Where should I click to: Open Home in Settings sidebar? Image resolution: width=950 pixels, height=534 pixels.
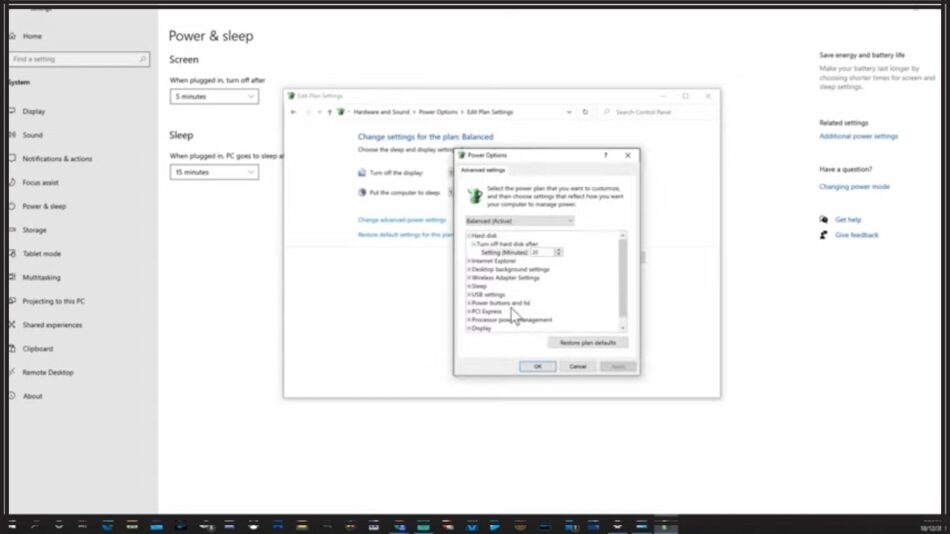[32, 36]
